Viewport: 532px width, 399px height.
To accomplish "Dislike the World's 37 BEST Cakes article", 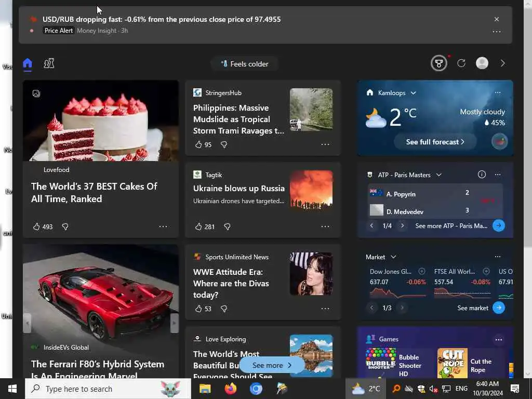I will [x=65, y=227].
